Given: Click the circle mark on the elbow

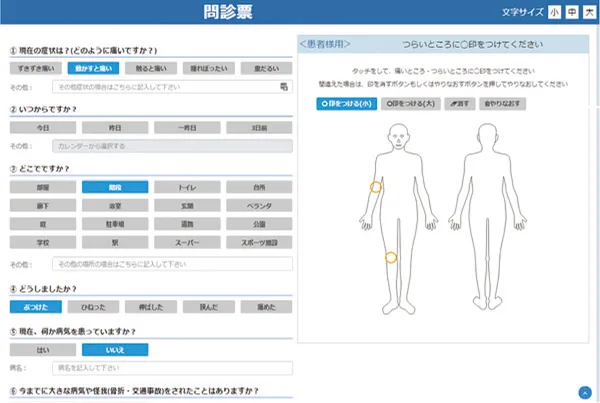Looking at the screenshot, I should [x=376, y=187].
